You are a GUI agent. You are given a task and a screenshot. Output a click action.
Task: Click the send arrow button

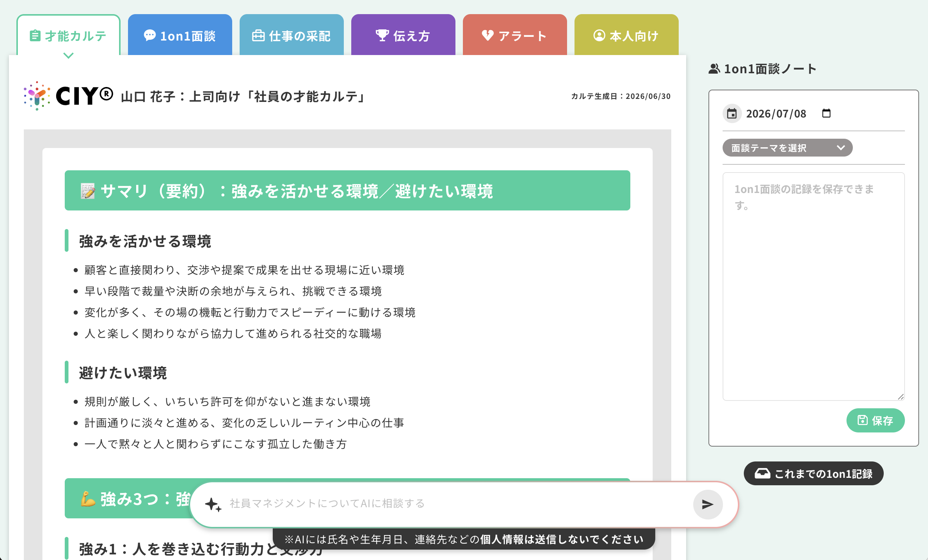point(707,504)
